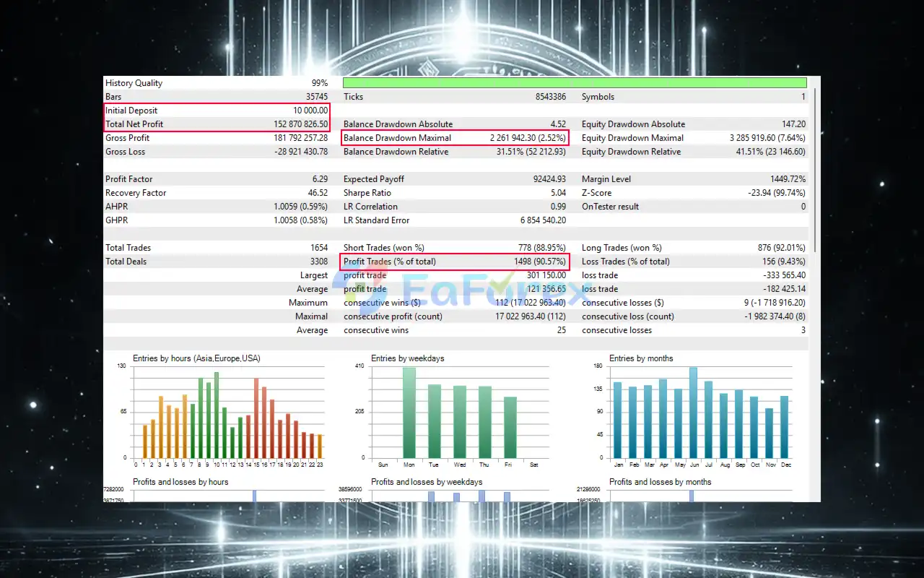
Task: Select the Profit Trades (% of total) row
Action: (x=455, y=262)
